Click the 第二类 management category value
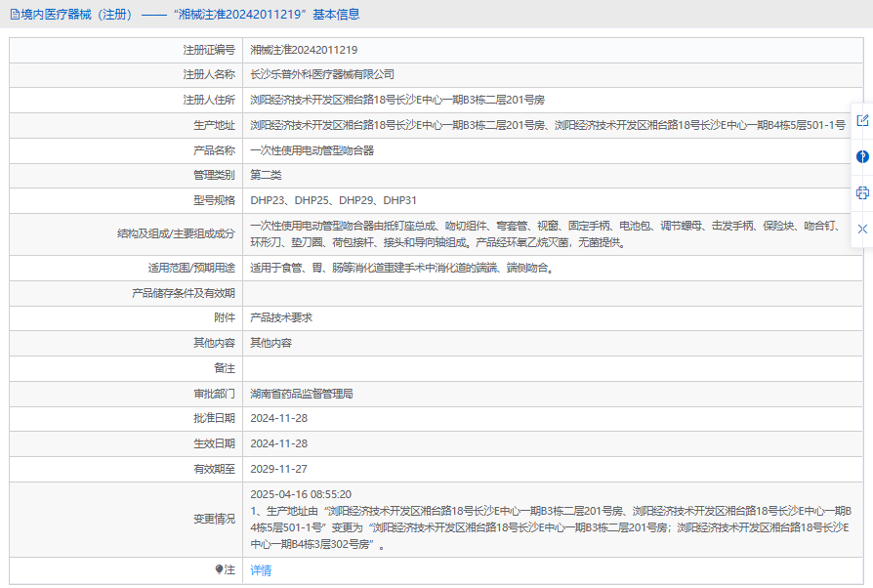The image size is (873, 588). coord(266,175)
